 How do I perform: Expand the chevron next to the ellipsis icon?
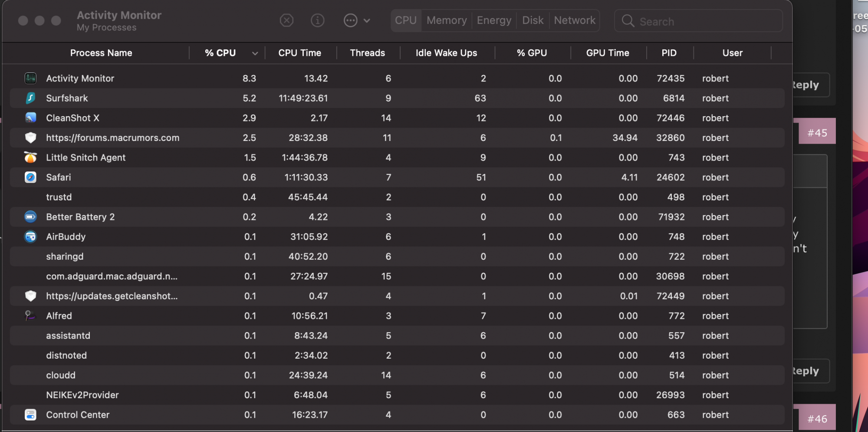tap(367, 20)
